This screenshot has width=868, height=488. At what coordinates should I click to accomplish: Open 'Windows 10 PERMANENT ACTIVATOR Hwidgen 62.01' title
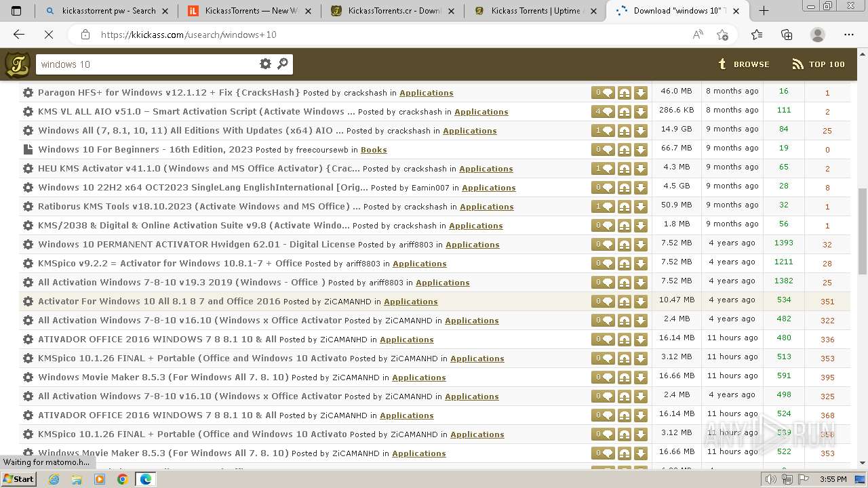[197, 244]
